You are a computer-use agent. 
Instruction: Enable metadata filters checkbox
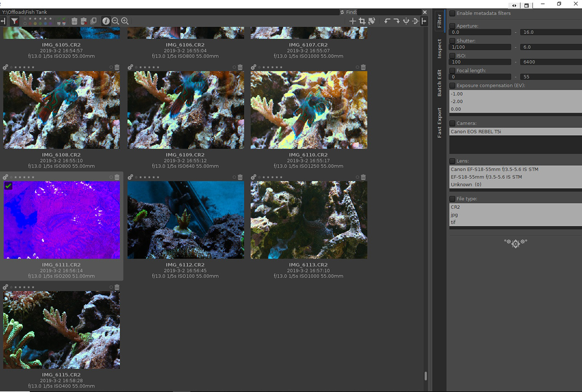click(x=453, y=14)
